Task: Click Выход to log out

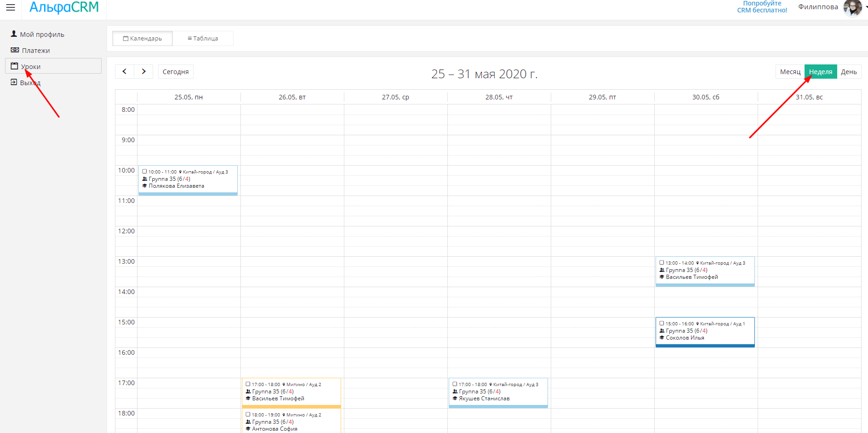Action: (30, 83)
